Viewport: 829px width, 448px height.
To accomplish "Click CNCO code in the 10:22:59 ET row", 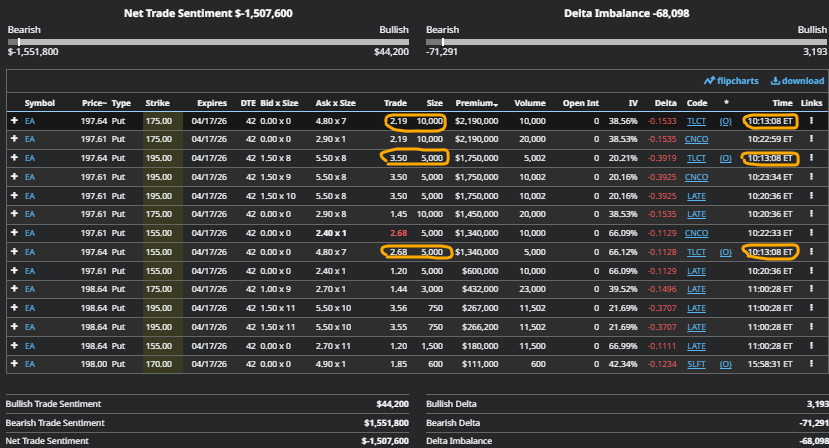I will coord(696,139).
